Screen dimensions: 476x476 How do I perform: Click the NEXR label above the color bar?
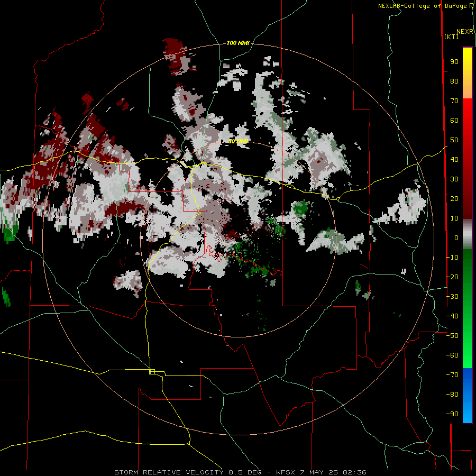[x=465, y=32]
